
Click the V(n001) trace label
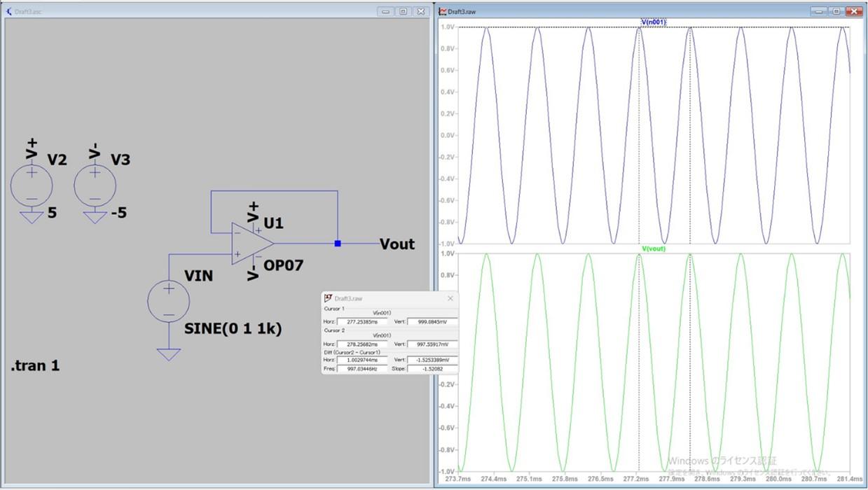click(x=653, y=22)
